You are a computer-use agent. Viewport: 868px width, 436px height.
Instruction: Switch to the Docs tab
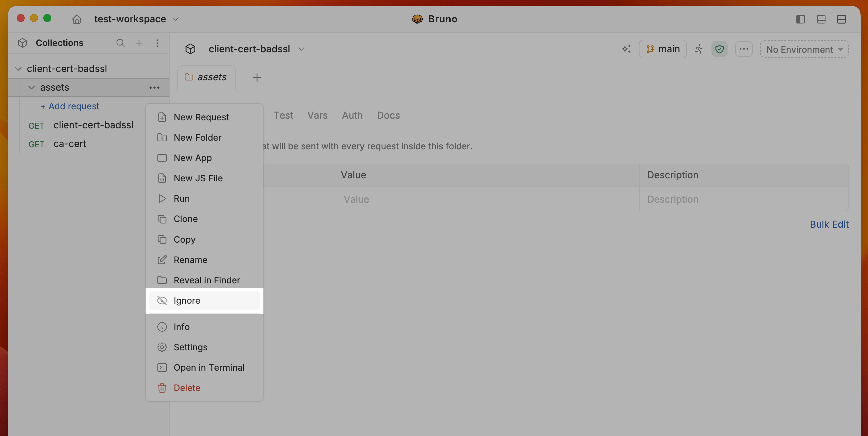[x=388, y=115]
